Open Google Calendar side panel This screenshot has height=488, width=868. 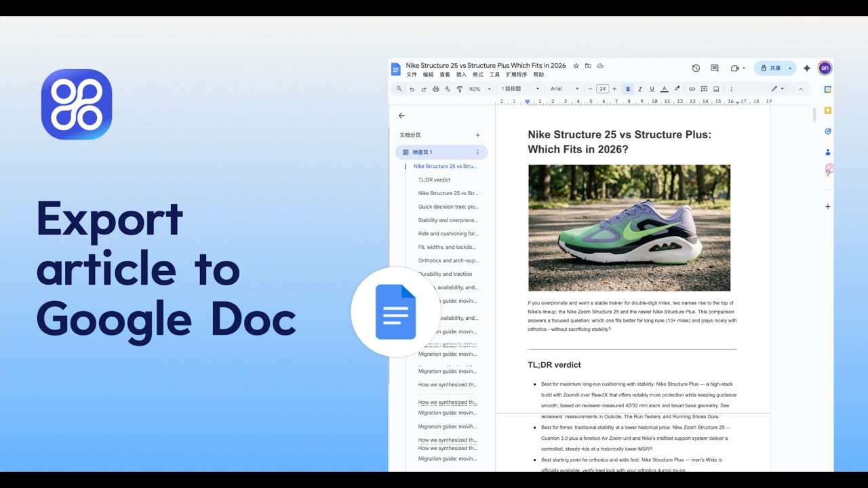827,89
